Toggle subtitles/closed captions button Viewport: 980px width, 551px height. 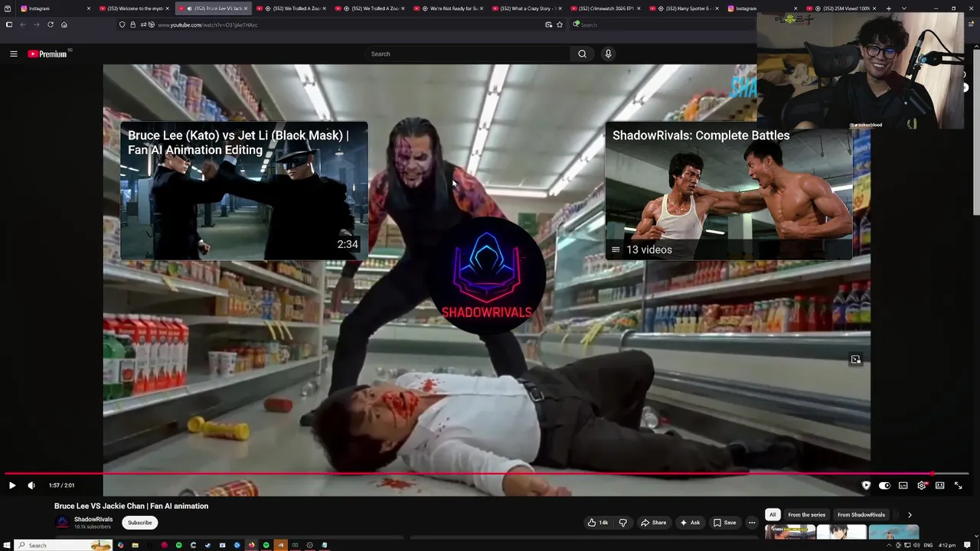click(x=903, y=485)
